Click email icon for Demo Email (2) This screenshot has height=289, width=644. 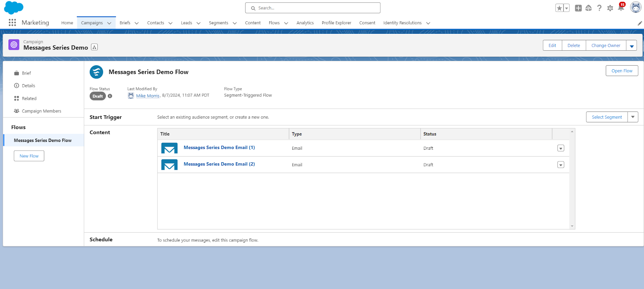click(169, 165)
